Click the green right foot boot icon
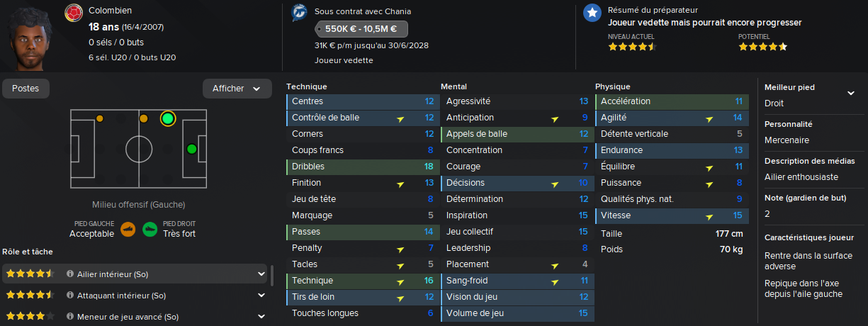 coord(150,229)
